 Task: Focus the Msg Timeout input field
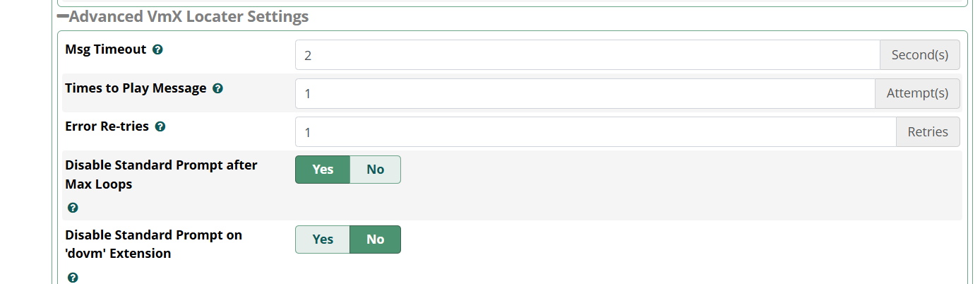[x=587, y=55]
